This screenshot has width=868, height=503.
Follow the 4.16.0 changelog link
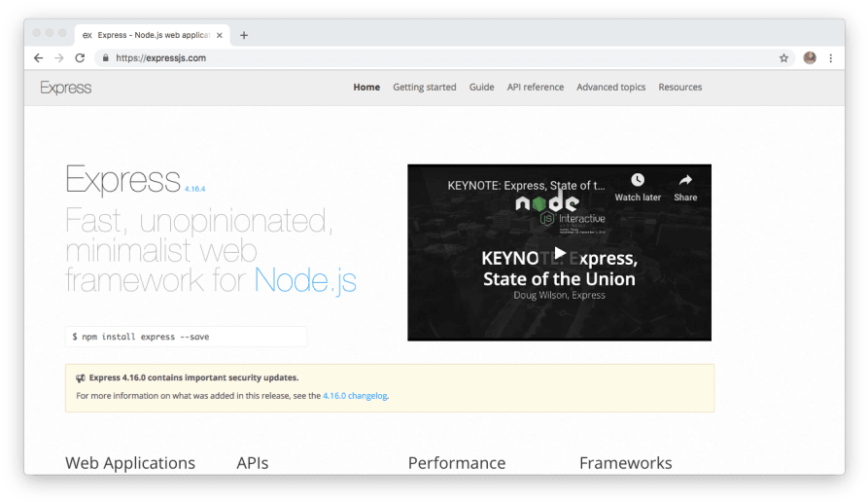pyautogui.click(x=355, y=396)
